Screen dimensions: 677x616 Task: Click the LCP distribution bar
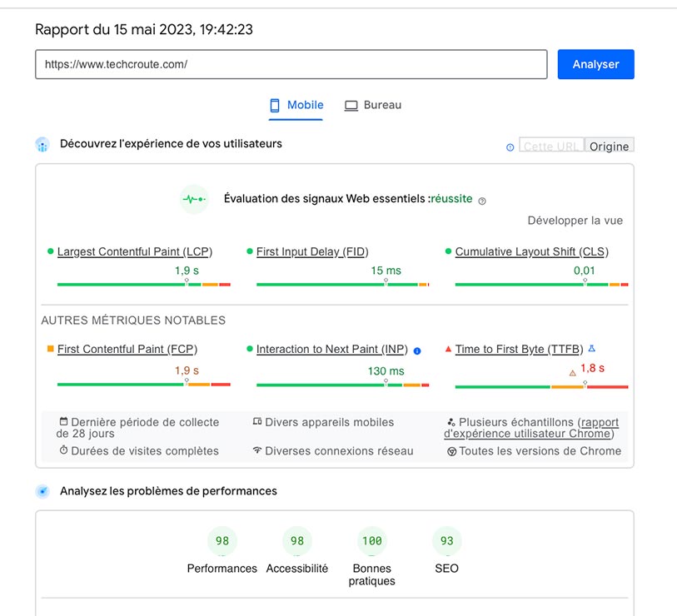[x=144, y=285]
